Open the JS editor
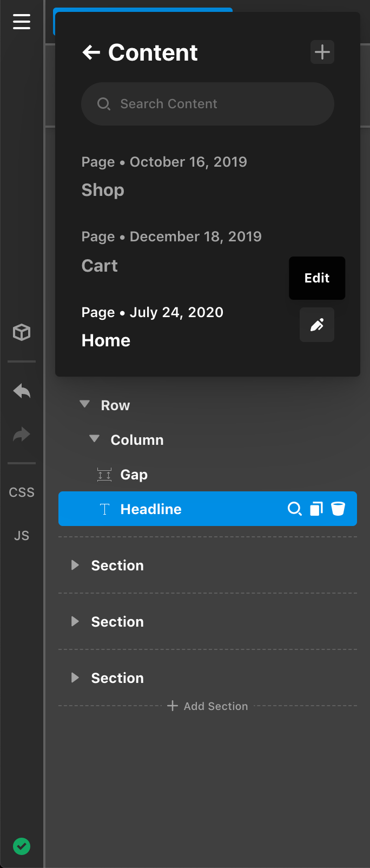 point(22,536)
